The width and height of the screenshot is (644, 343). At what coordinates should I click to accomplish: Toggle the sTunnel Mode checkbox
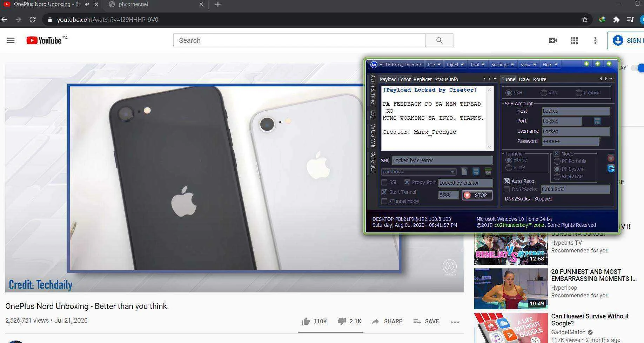coord(384,201)
